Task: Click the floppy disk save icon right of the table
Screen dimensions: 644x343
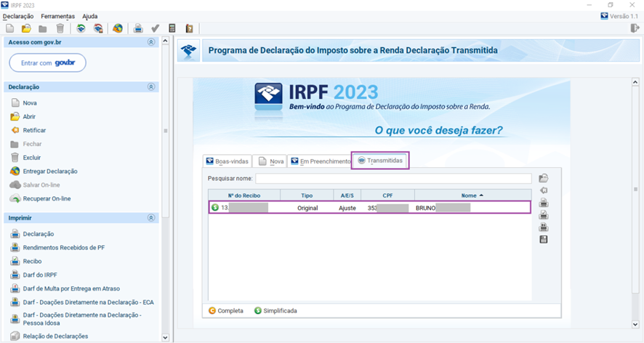Action: pyautogui.click(x=544, y=240)
